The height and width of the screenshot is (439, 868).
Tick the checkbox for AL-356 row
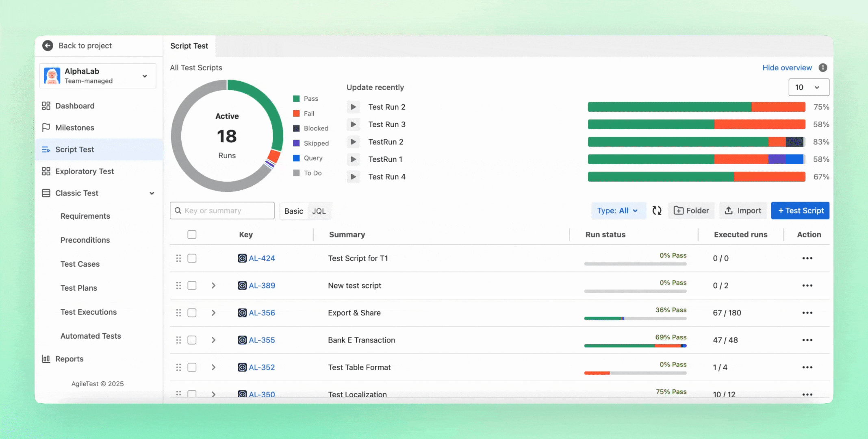(192, 313)
